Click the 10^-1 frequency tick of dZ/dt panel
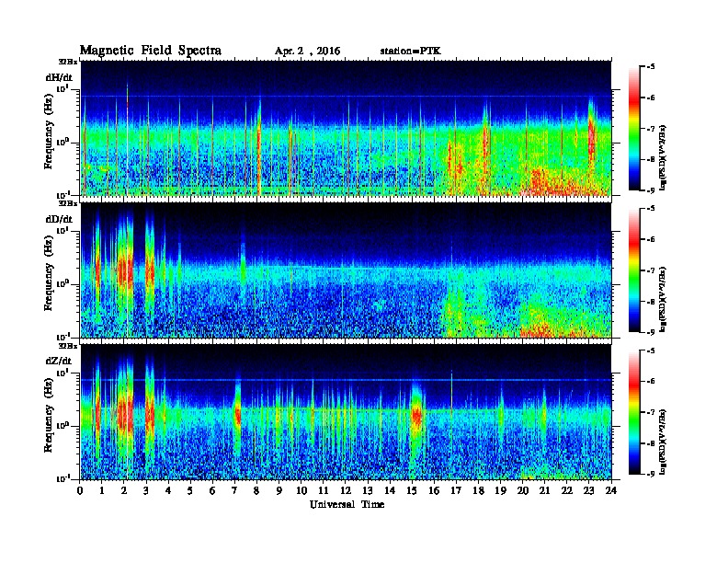This screenshot has width=728, height=563. coord(63,478)
